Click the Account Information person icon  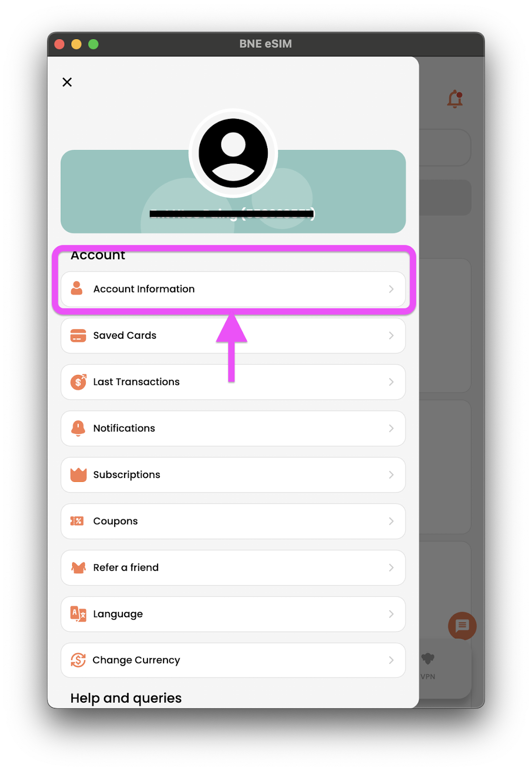[x=77, y=288]
